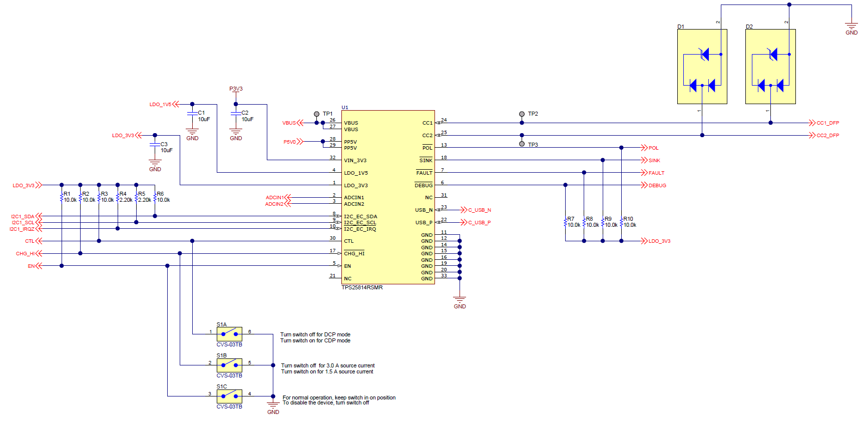Click the C2 capacitor symbol
This screenshot has height=423, width=868.
(x=236, y=114)
